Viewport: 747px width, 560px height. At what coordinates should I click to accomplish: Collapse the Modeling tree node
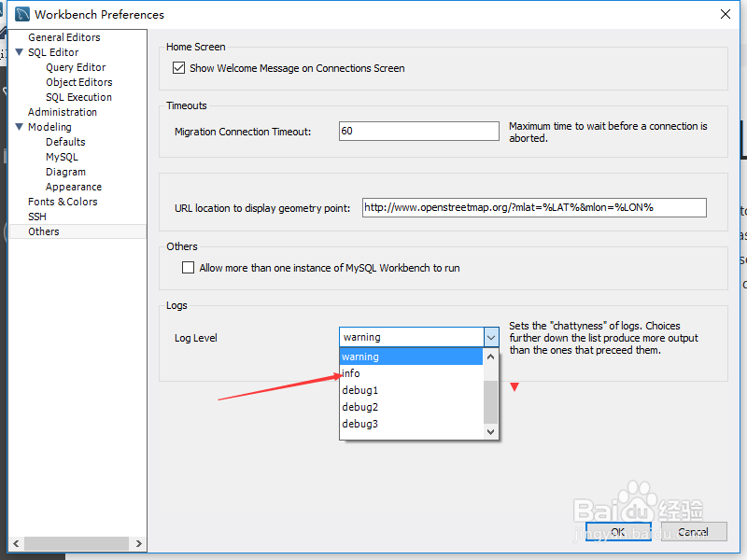pyautogui.click(x=20, y=127)
